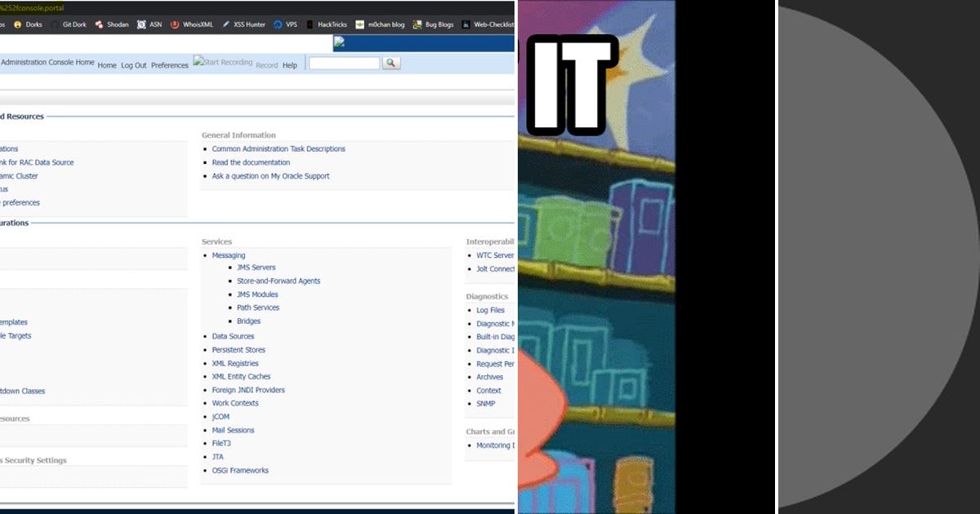Screen dimensions: 980x514
Task: Go to Home in console toolbar
Action: coord(107,65)
